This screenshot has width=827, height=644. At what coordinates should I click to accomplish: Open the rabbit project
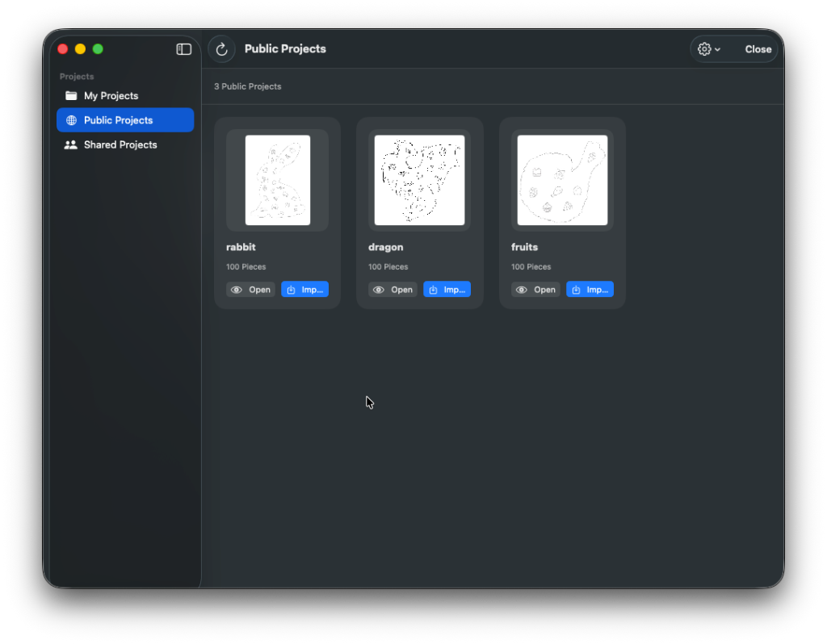250,290
